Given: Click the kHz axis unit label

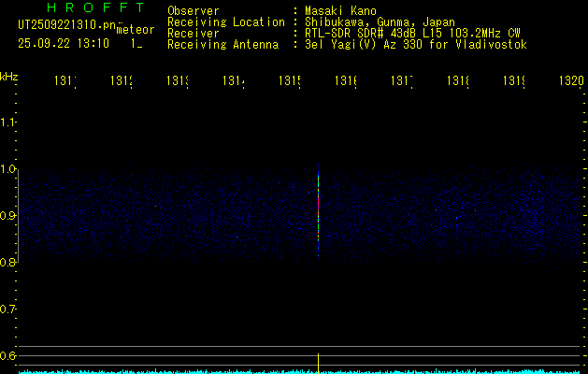Looking at the screenshot, I should (x=9, y=75).
